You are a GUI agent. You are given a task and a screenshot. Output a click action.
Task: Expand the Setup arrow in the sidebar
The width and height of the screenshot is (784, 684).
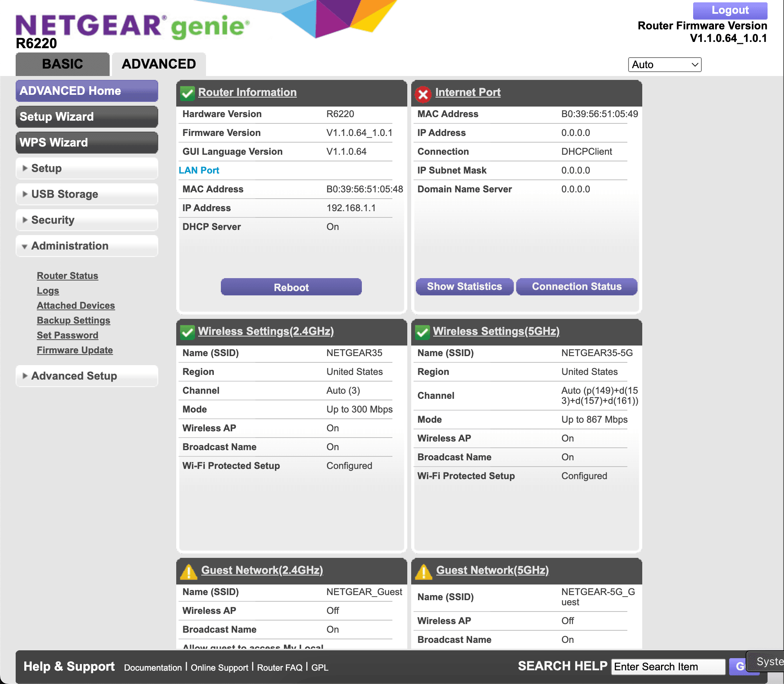click(25, 168)
